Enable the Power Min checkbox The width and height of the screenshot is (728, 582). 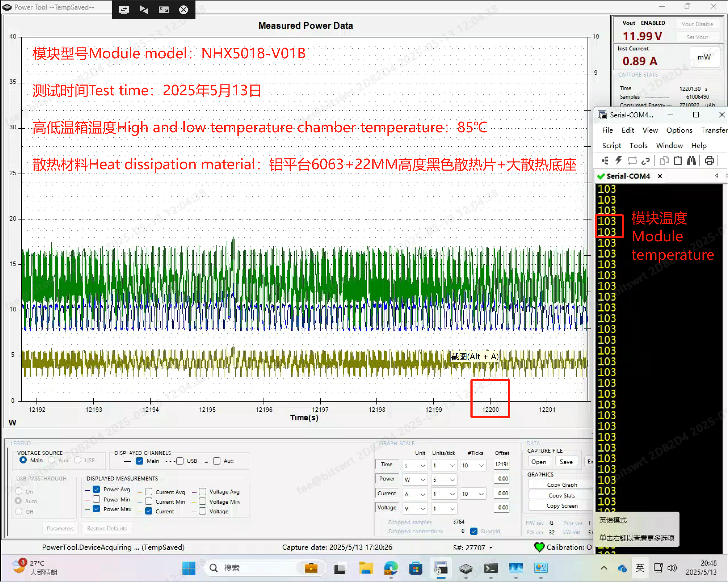[97, 499]
